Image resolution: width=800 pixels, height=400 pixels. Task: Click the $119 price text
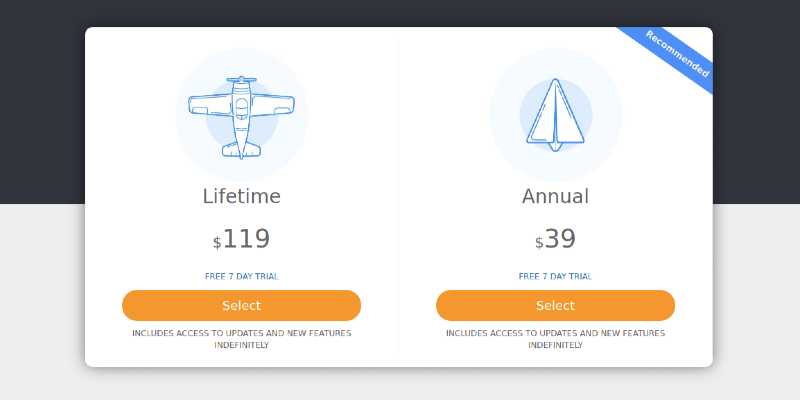(x=245, y=239)
